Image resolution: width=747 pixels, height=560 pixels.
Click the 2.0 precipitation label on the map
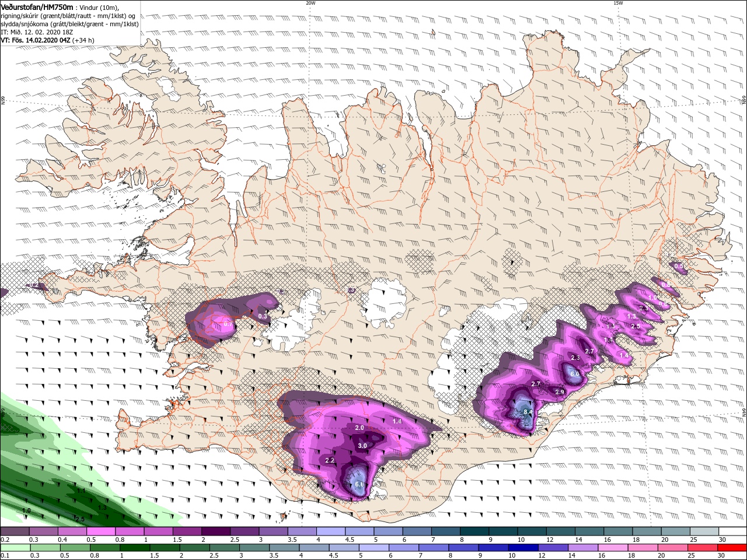pos(359,428)
